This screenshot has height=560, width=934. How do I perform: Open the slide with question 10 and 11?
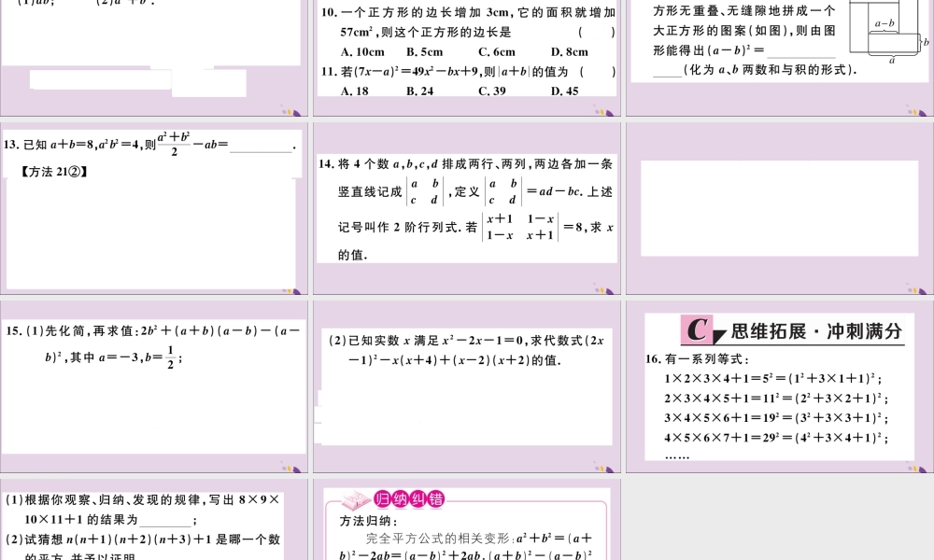point(467,58)
